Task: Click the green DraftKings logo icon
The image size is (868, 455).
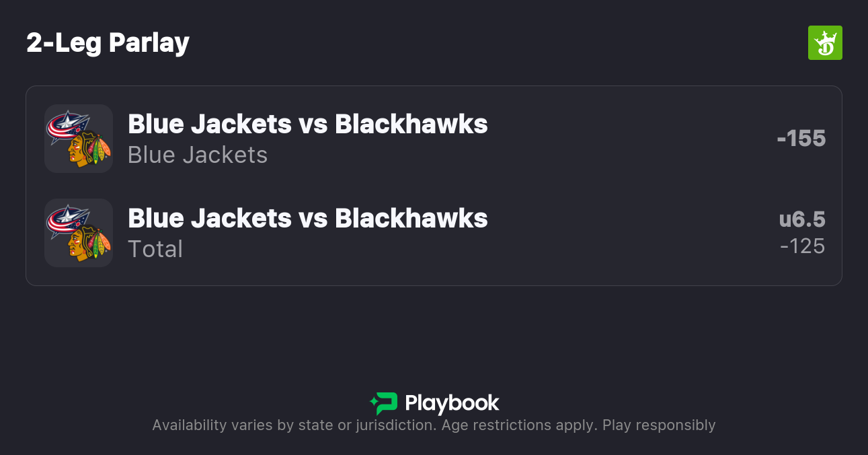Action: pos(825,43)
